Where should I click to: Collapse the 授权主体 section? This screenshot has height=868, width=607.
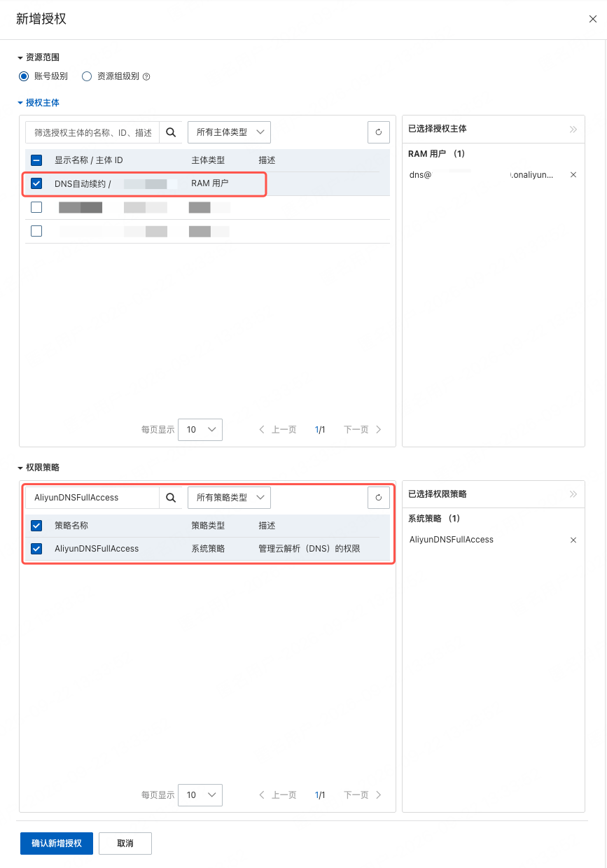point(39,102)
